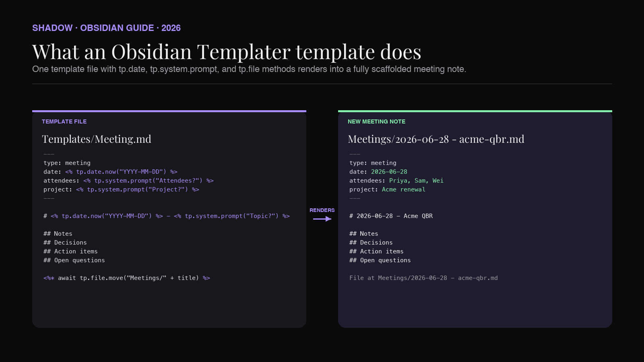
Task: Click the 'TEMPLATE FILE' label
Action: click(x=64, y=121)
